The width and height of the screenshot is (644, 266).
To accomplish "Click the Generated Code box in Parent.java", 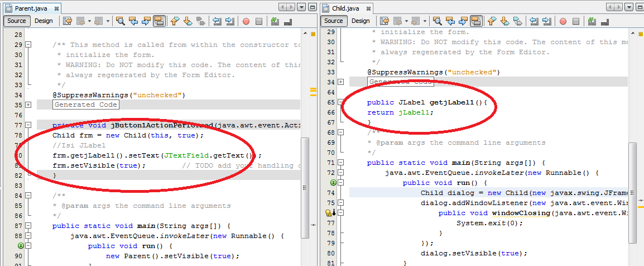I will [86, 104].
